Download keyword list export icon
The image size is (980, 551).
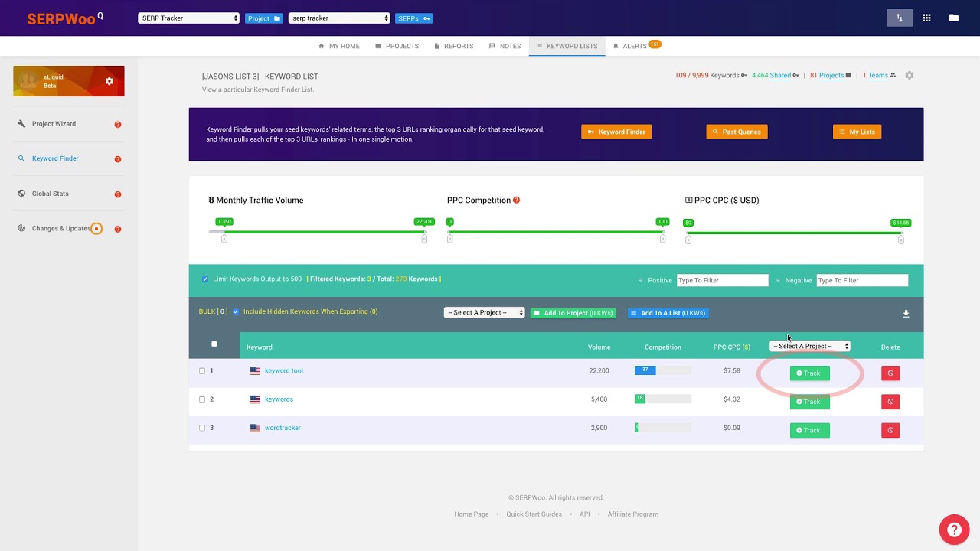(x=906, y=314)
